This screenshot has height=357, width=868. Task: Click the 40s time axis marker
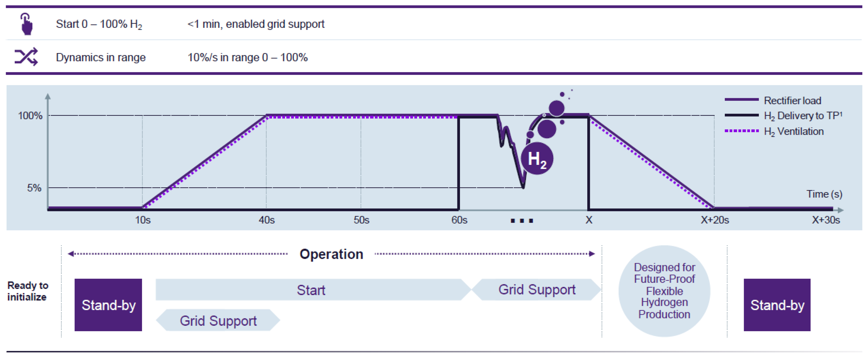tap(267, 220)
